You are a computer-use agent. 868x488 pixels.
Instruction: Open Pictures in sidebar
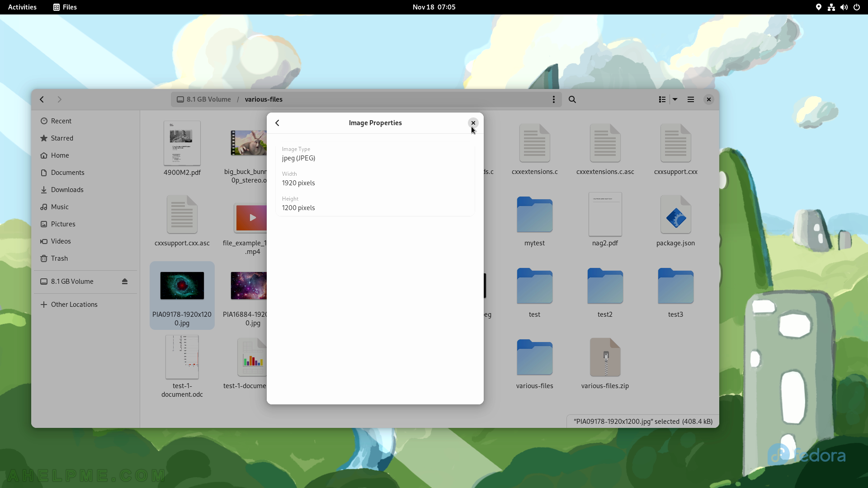click(x=85, y=224)
